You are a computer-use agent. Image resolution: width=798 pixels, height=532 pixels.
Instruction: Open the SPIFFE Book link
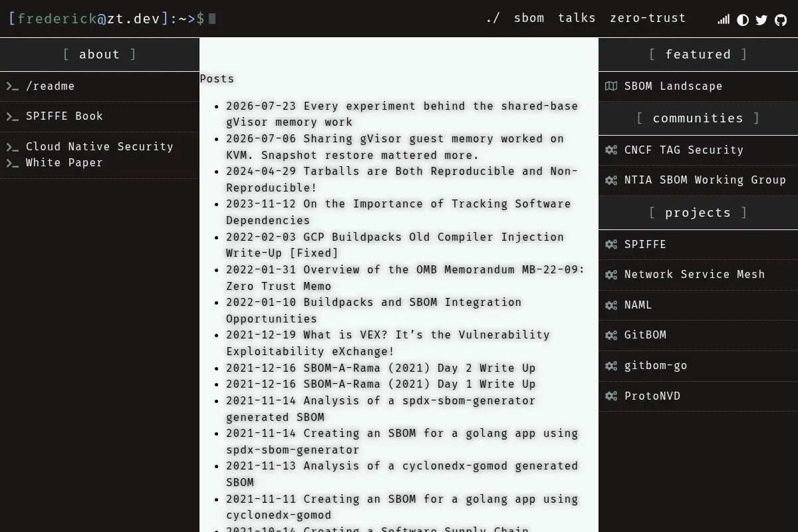pos(65,116)
